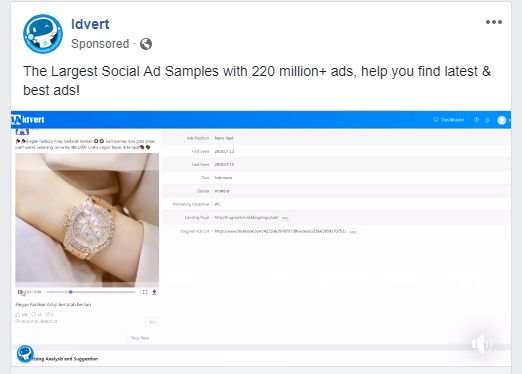Screen dimensions: 522x374
Task: Click the Idvert logo in blue header
Action: tap(28, 119)
